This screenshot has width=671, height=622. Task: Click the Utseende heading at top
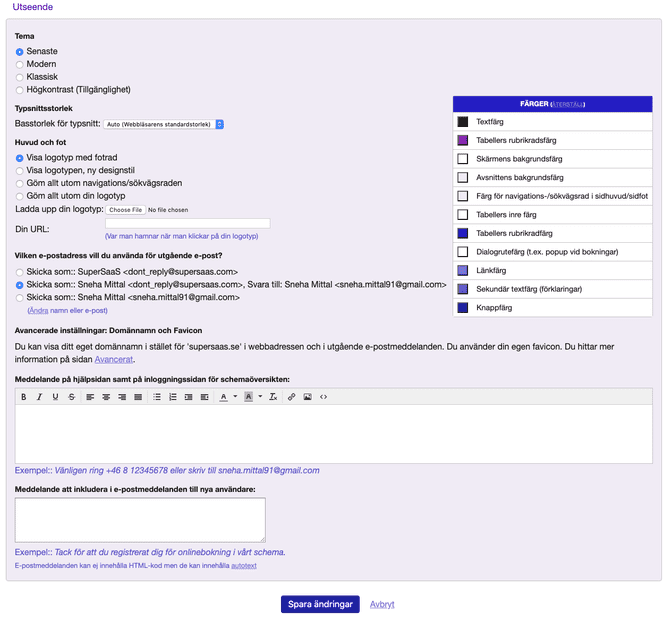point(33,7)
